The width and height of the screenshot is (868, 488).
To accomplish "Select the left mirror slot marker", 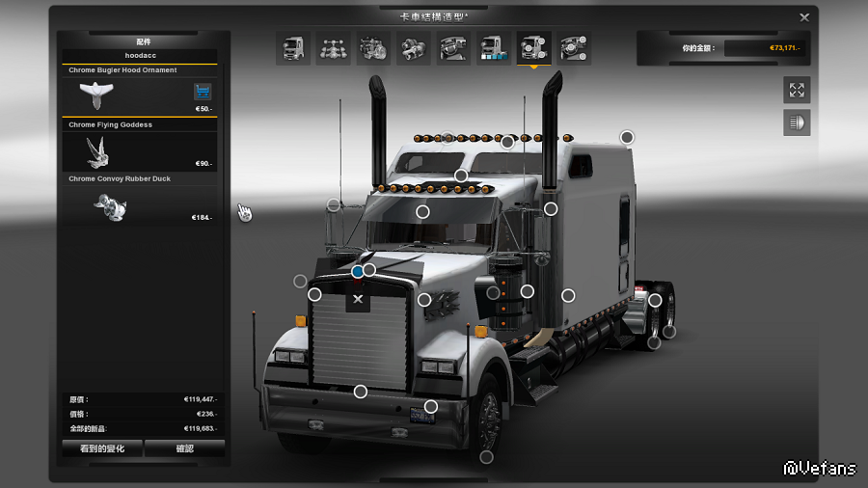I will click(334, 205).
